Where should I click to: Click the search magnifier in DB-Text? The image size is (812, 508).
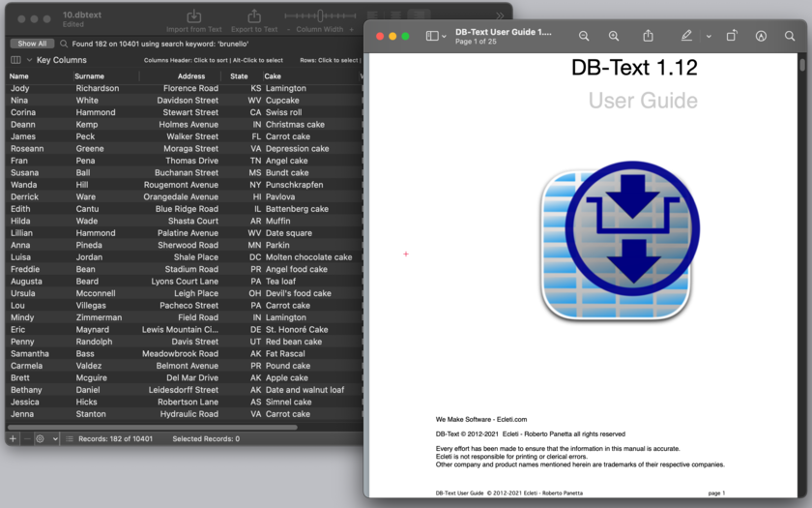pyautogui.click(x=64, y=44)
